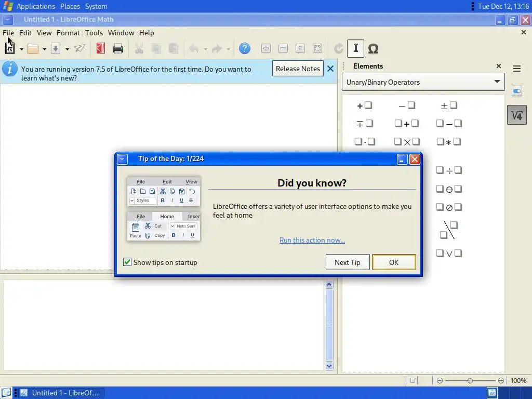Screen dimensions: 532x399
Task: Click the Properties sidebar deck icon
Action: [x=517, y=91]
